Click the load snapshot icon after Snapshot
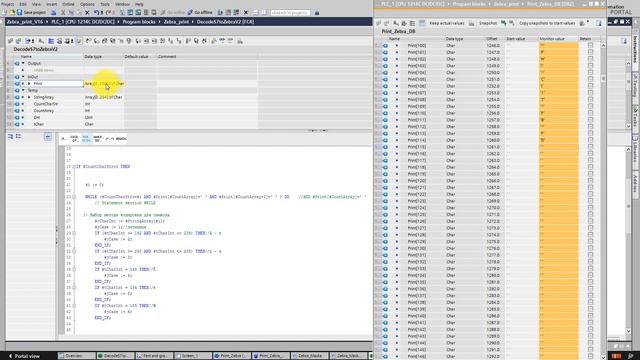 point(503,23)
